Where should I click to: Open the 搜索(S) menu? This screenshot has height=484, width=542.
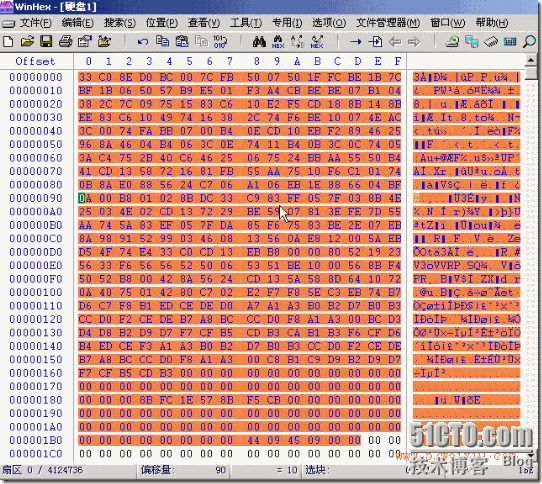point(120,23)
